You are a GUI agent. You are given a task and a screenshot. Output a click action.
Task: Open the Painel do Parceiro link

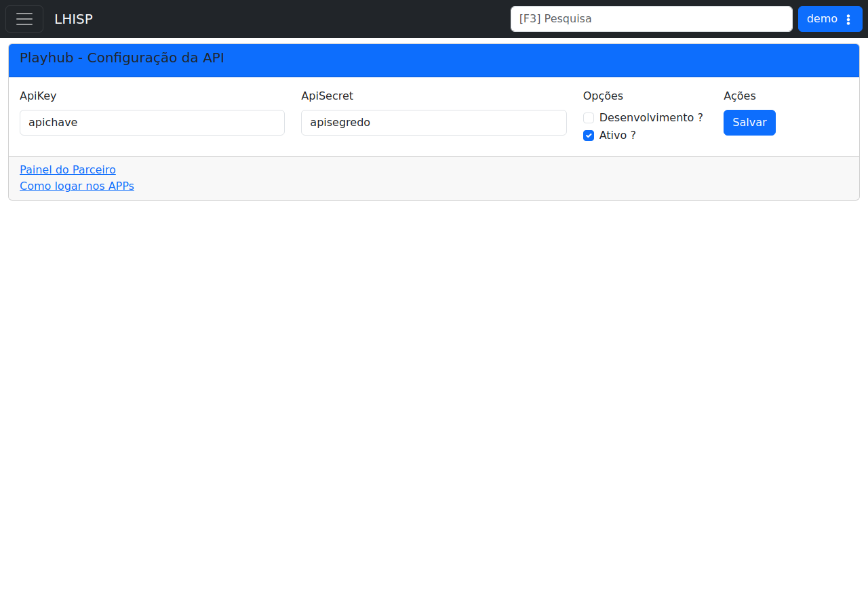(x=68, y=169)
